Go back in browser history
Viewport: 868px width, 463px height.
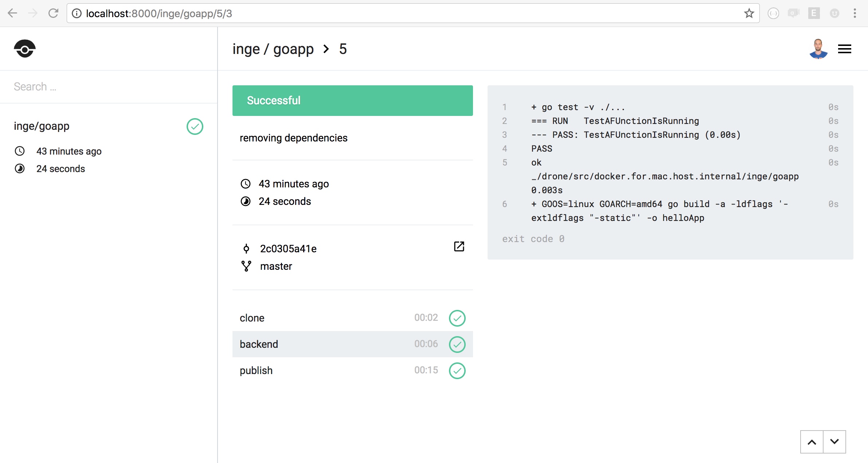[12, 13]
